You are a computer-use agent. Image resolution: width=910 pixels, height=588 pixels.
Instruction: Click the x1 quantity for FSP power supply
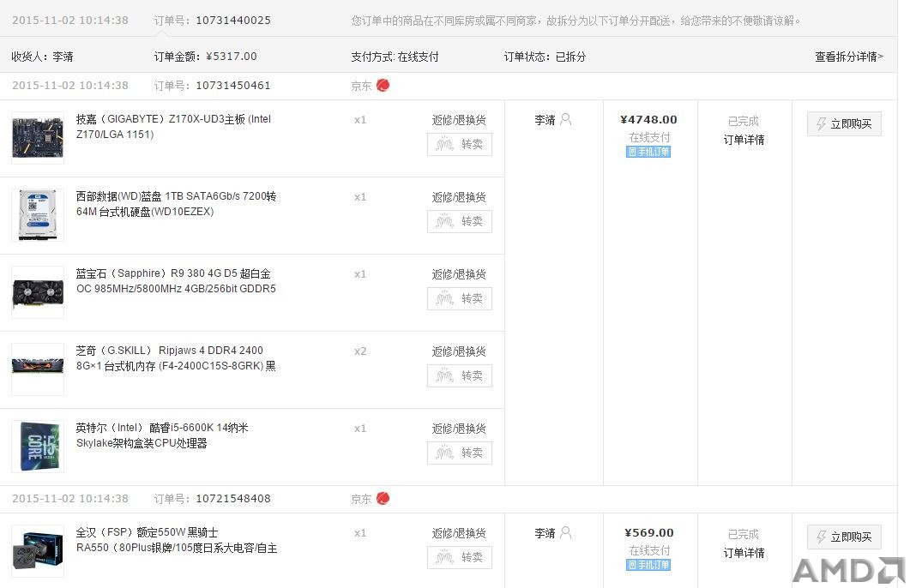[x=360, y=533]
